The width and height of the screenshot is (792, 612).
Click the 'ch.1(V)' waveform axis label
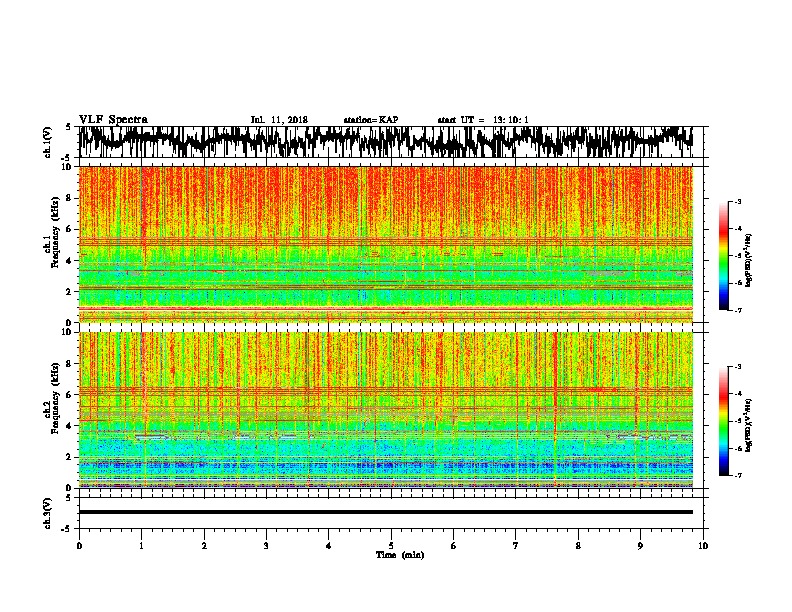click(x=48, y=142)
